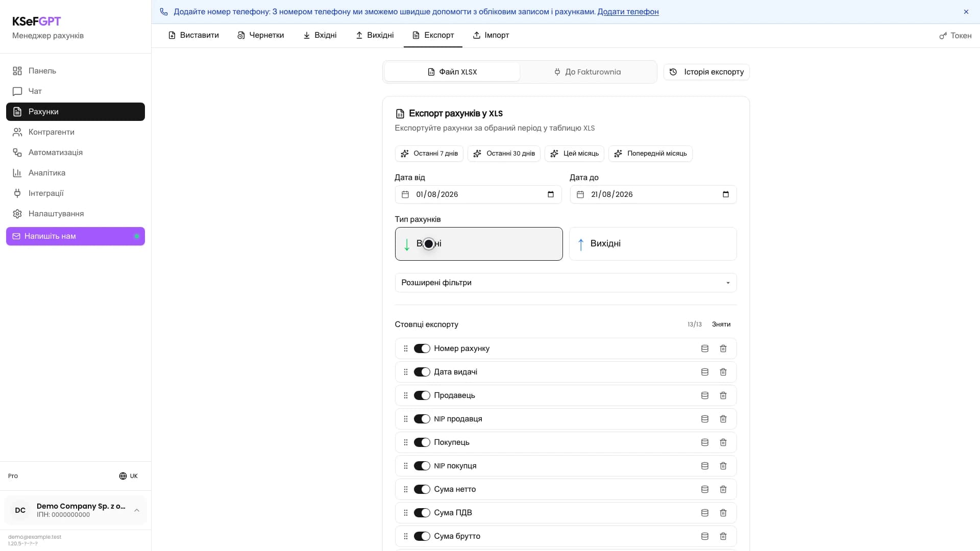Toggle off Продавець column
This screenshot has width=980, height=551.
click(422, 395)
